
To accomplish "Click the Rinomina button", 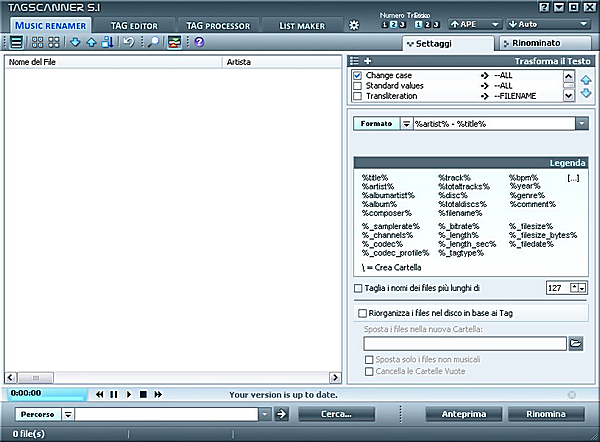I will tap(546, 414).
